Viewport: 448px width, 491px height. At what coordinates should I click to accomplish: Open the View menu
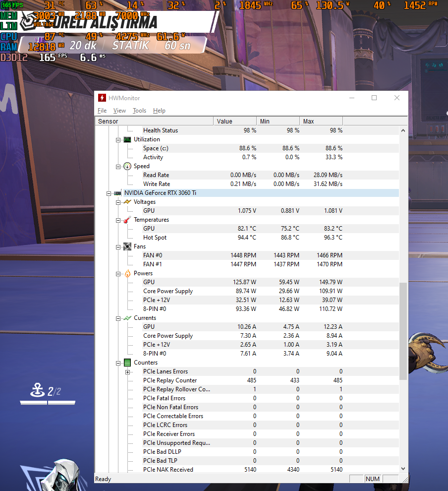click(x=119, y=111)
